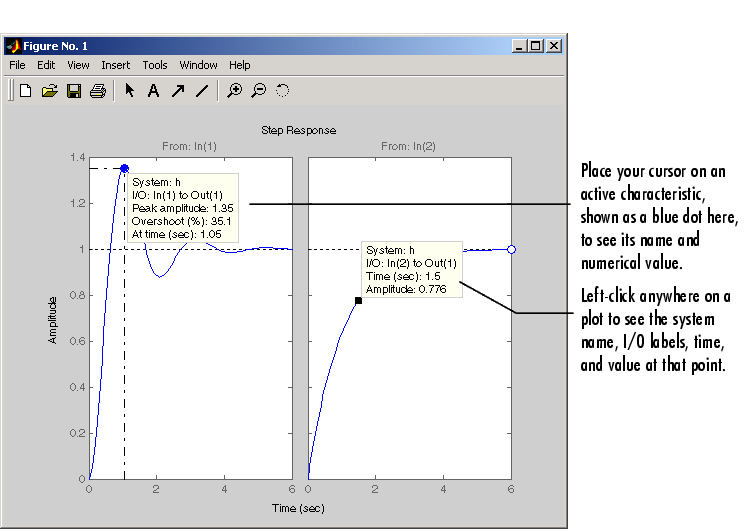Activate the Zoom Out magnifier tool
The width and height of the screenshot is (750, 531).
pos(258,90)
